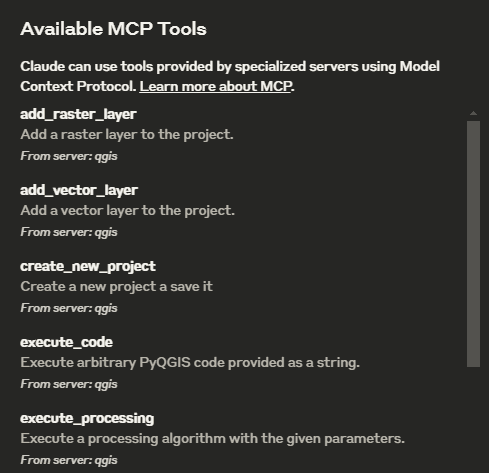Select the create_new_project tool name
Viewport: 489px width, 473px height.
(x=88, y=266)
